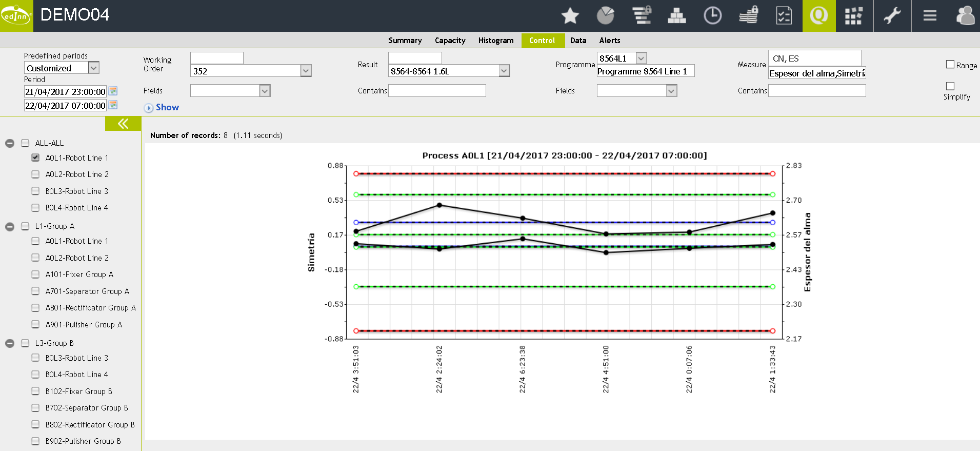
Task: Check B902-Pulisher Group B checkbox
Action: pos(35,441)
